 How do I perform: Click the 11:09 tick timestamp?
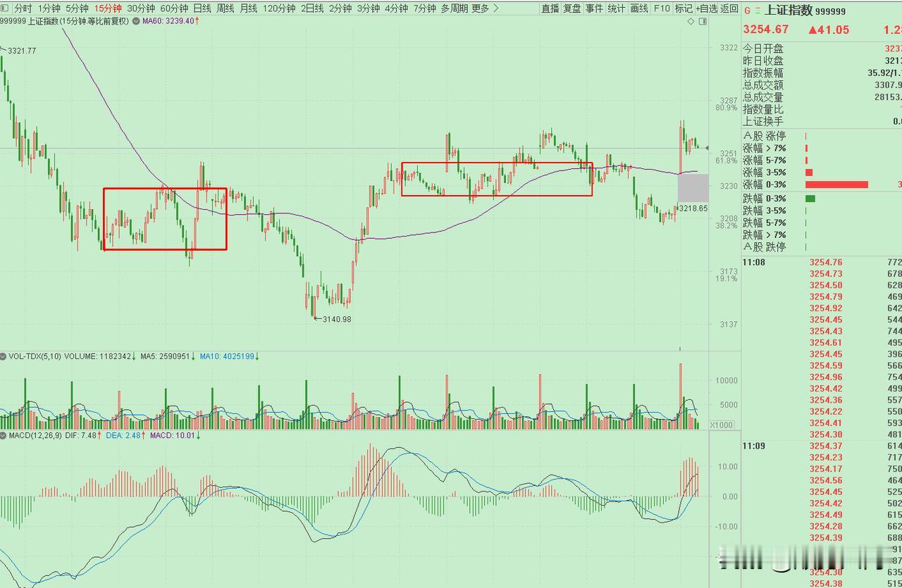pyautogui.click(x=753, y=446)
